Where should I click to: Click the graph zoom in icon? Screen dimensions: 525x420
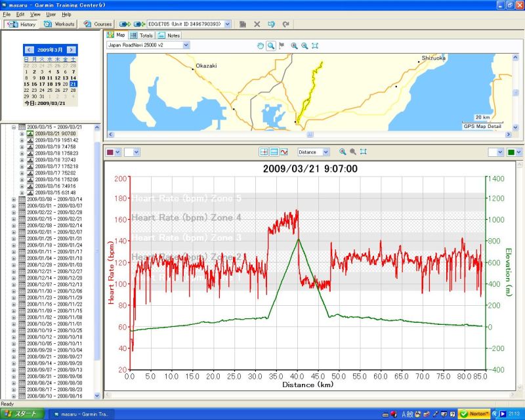[343, 152]
